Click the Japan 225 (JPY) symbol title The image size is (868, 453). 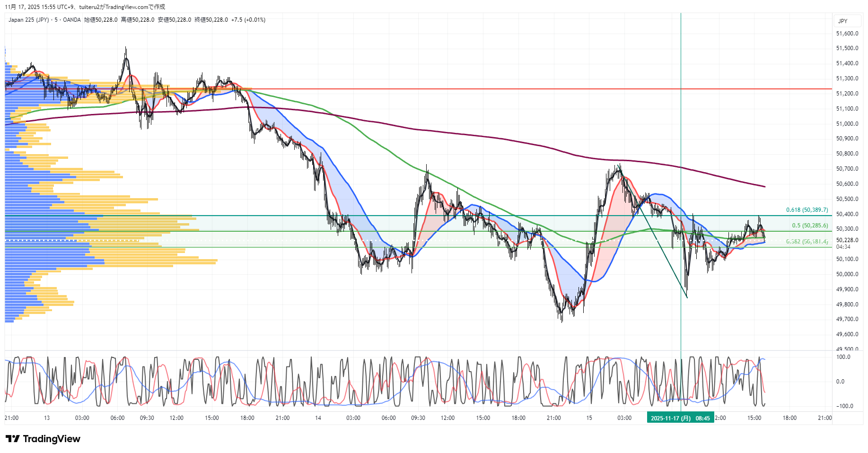point(28,20)
